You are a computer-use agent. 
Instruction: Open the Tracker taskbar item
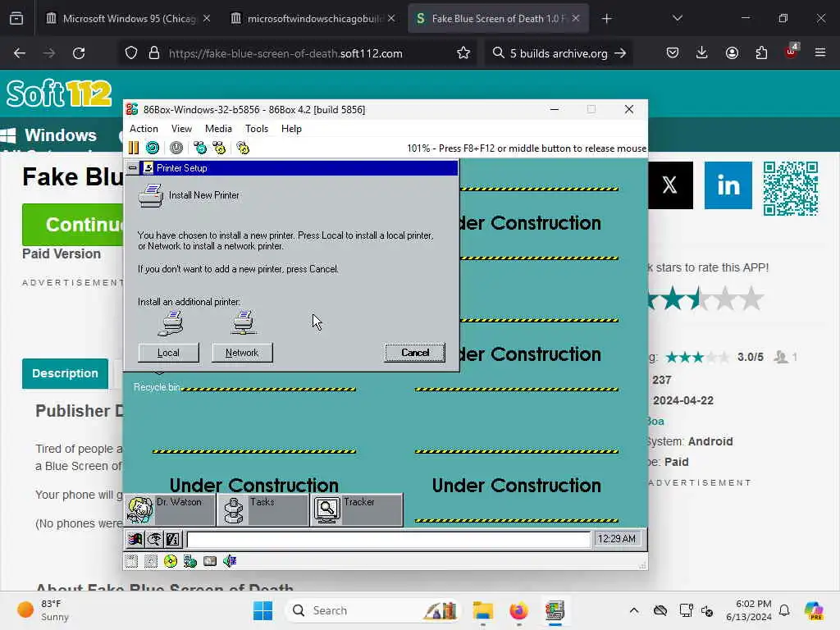357,510
